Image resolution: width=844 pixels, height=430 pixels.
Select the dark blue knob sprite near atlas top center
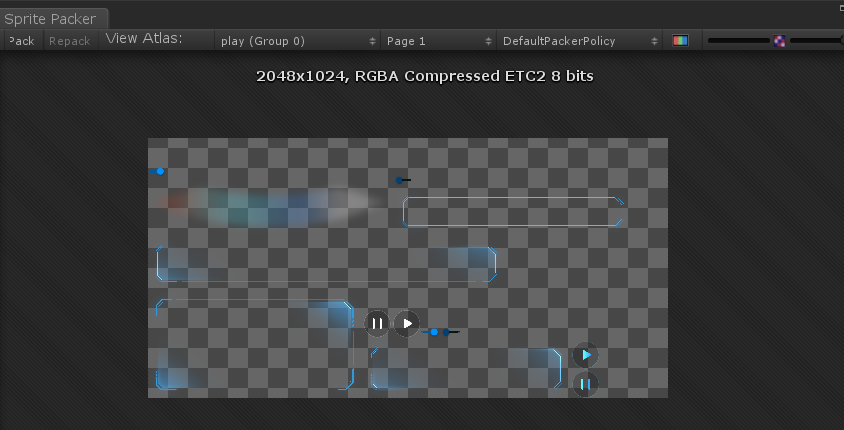(x=403, y=180)
